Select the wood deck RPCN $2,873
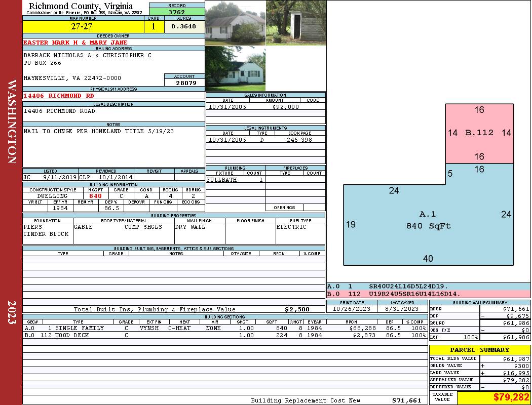532x405 pixels. coord(364,336)
